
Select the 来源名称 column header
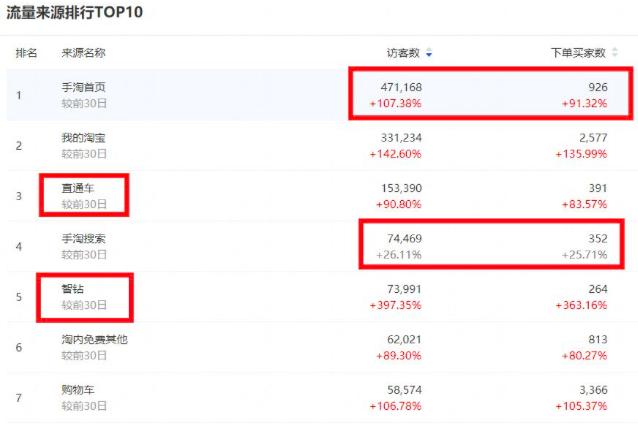83,53
